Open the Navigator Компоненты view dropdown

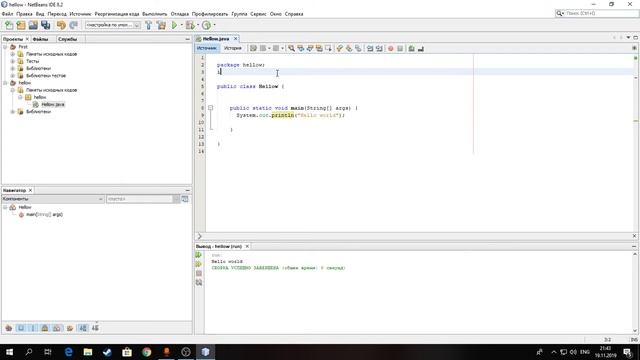[x=53, y=199]
